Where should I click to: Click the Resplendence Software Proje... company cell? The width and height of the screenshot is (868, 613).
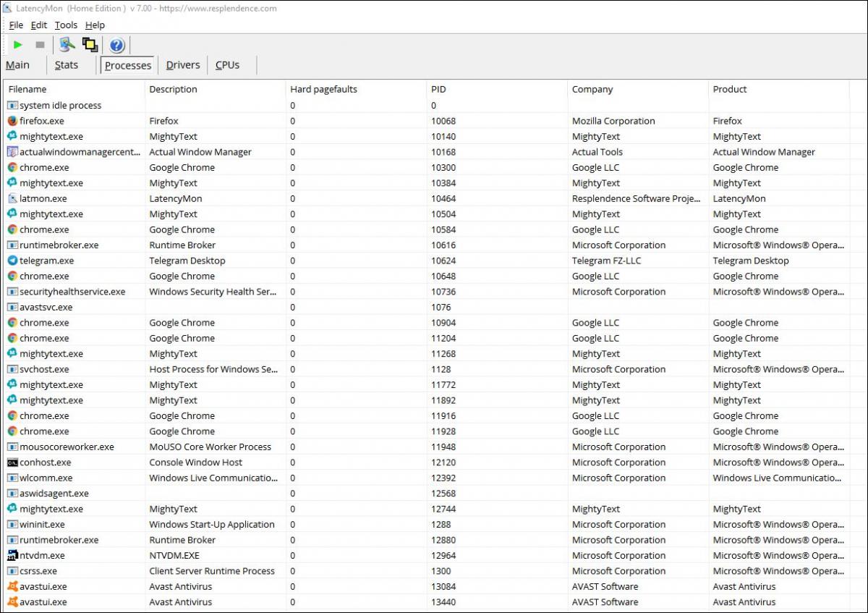(637, 198)
